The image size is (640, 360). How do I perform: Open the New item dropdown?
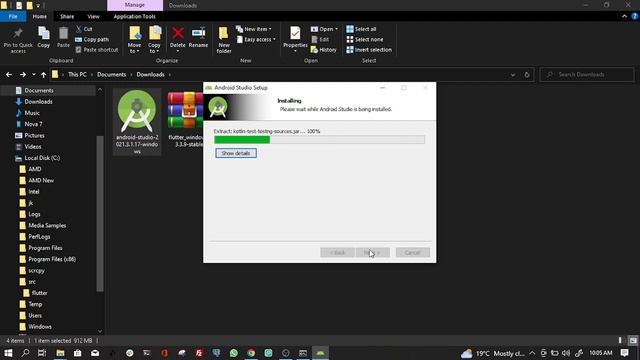pos(253,29)
